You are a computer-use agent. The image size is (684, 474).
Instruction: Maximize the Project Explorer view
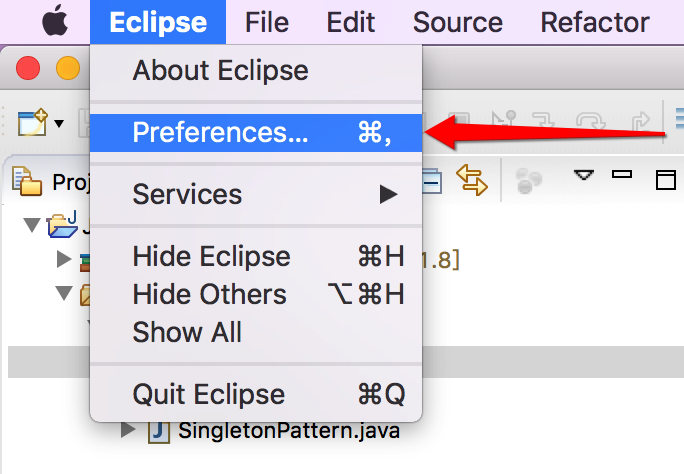pos(666,180)
